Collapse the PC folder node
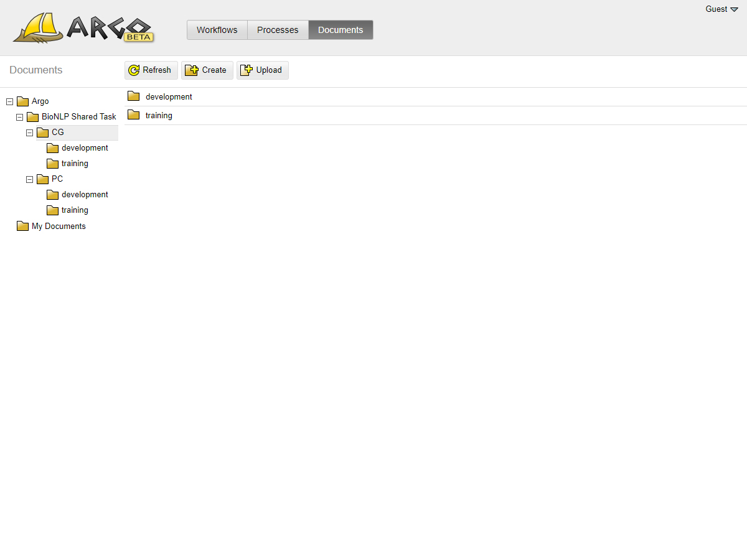The image size is (747, 560). (29, 179)
